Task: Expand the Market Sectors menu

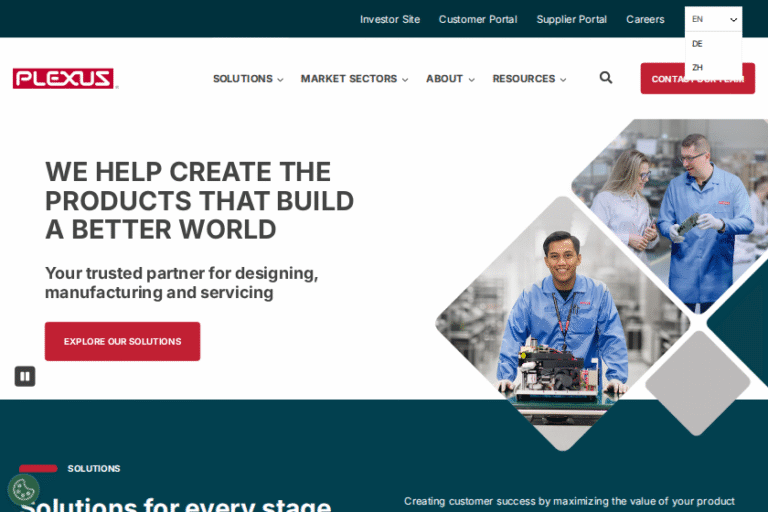Action: (354, 79)
